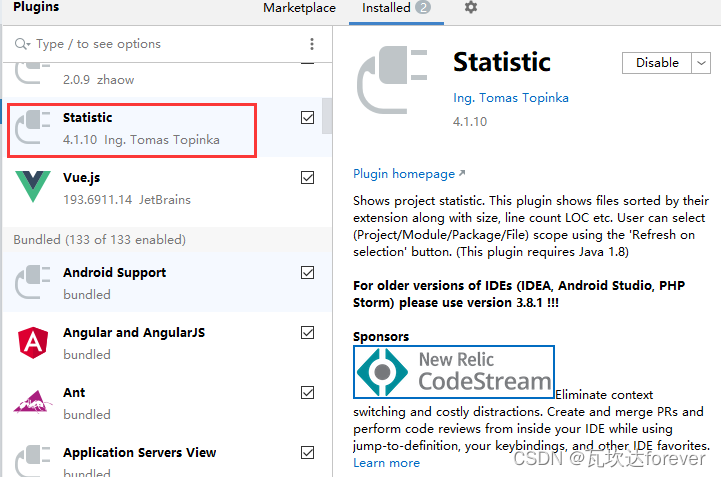Viewport: 721px width, 477px height.
Task: Select the Ant plugin name
Action: [x=74, y=393]
